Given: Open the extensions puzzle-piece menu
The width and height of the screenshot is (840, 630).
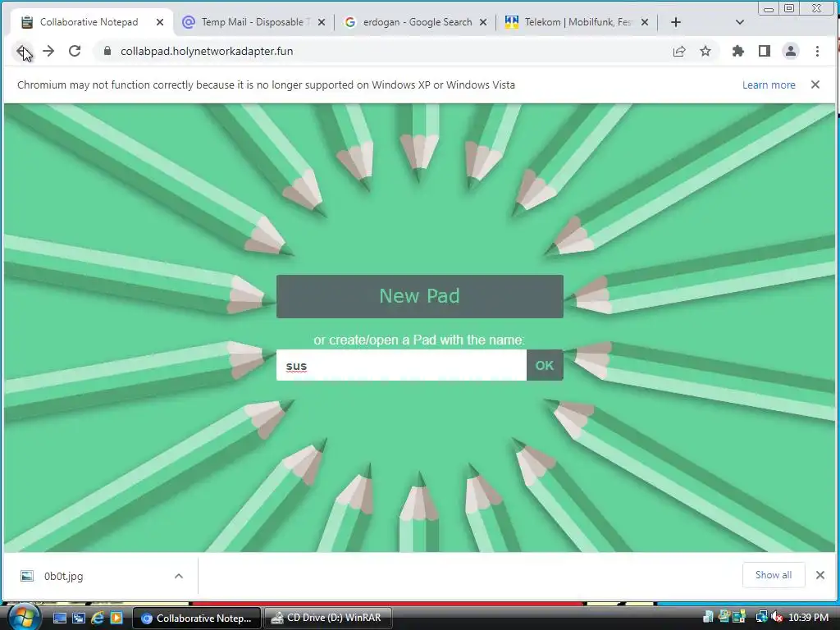Looking at the screenshot, I should 737,52.
